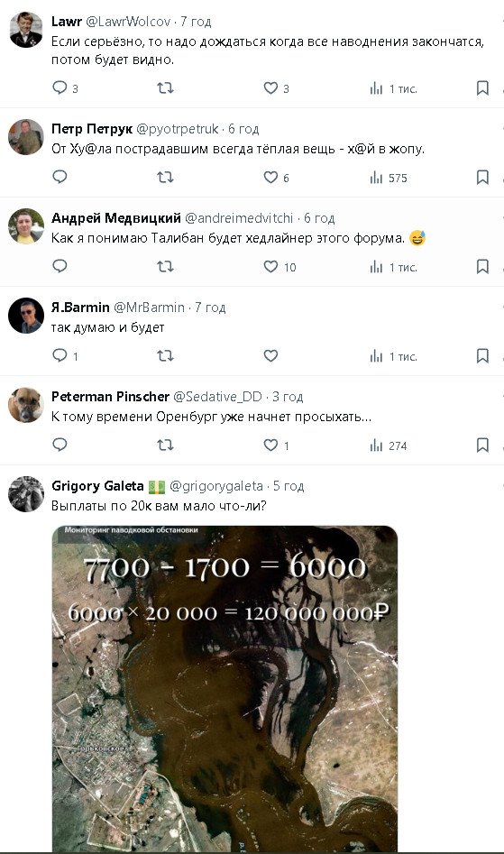Like the Peterman Pinscher tweet
Screen dimensions: 504x854
point(270,445)
